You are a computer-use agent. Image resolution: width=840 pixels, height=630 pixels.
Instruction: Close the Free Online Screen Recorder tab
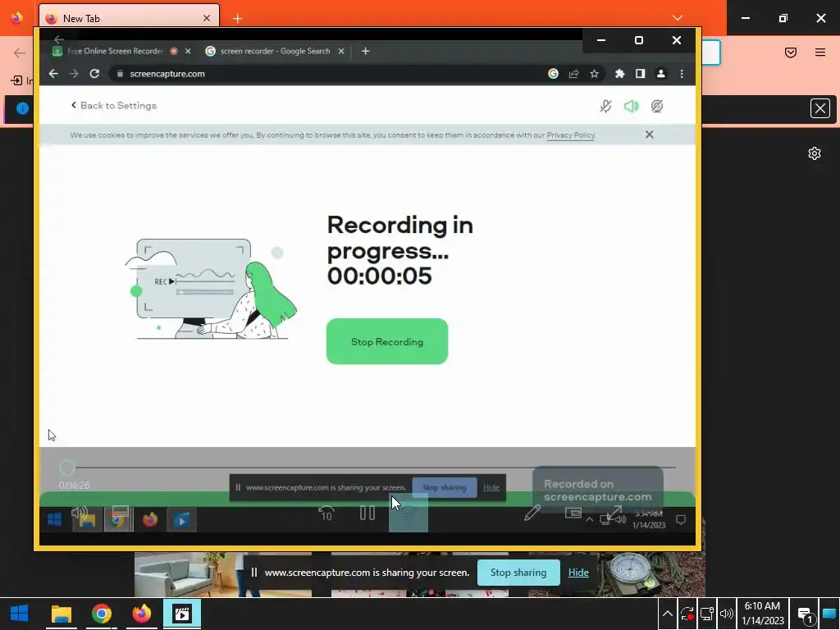(188, 51)
